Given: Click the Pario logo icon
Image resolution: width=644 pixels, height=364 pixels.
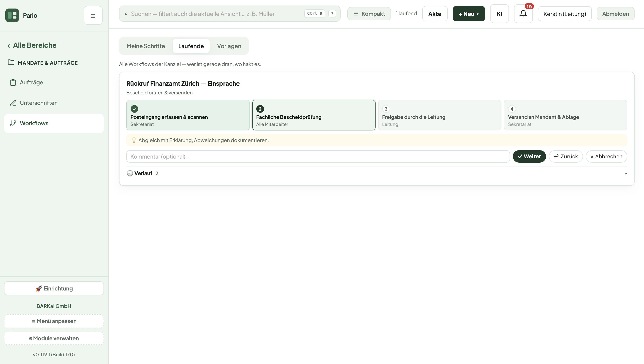Looking at the screenshot, I should coord(12,16).
